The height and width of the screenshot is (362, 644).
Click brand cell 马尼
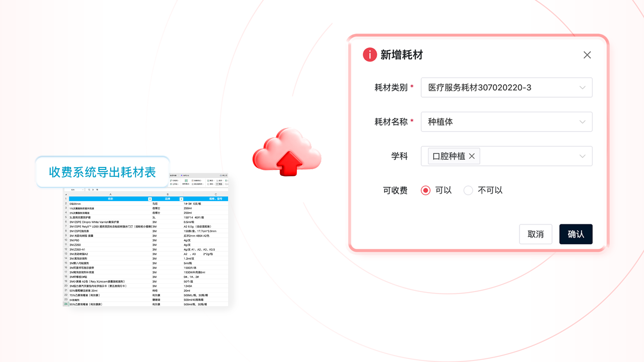click(168, 204)
